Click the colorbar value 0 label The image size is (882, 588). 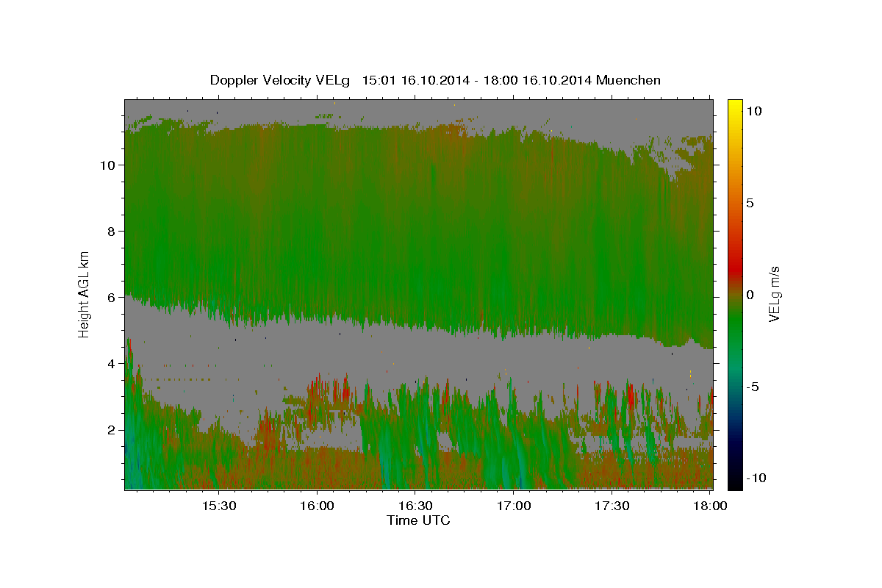pyautogui.click(x=750, y=294)
